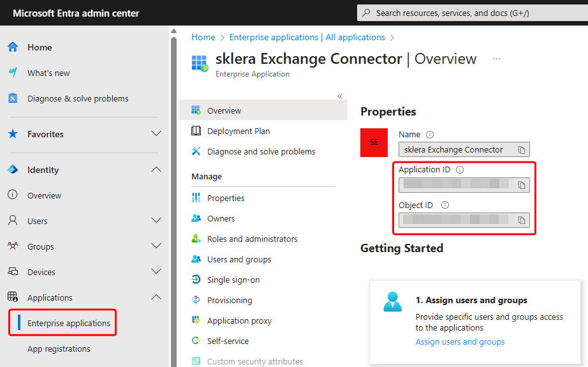
Task: Click the Users and groups icon
Action: point(196,259)
